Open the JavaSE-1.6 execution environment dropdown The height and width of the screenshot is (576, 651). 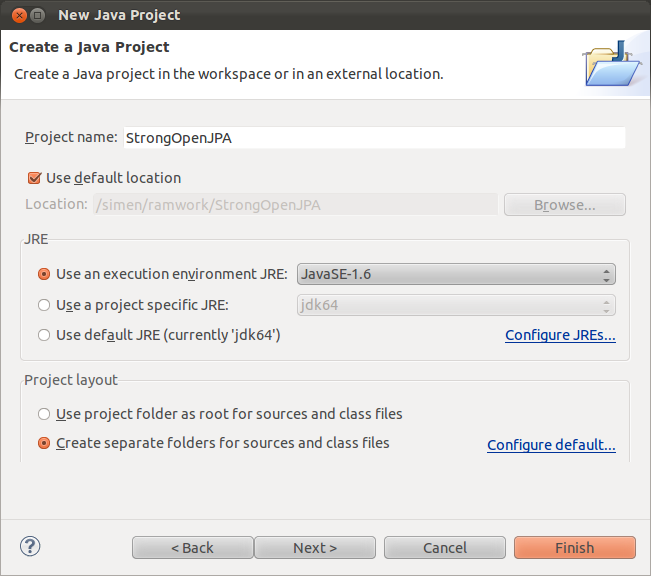pyautogui.click(x=456, y=274)
